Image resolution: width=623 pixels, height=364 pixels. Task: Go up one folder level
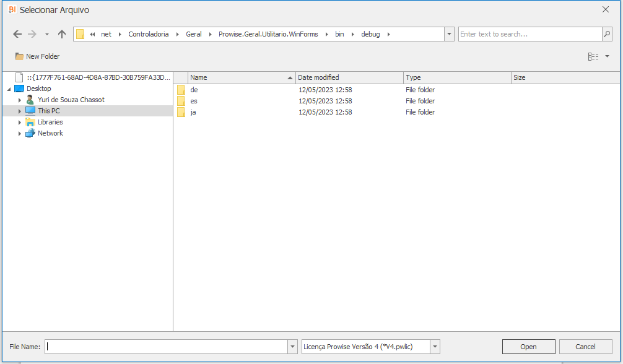point(61,34)
